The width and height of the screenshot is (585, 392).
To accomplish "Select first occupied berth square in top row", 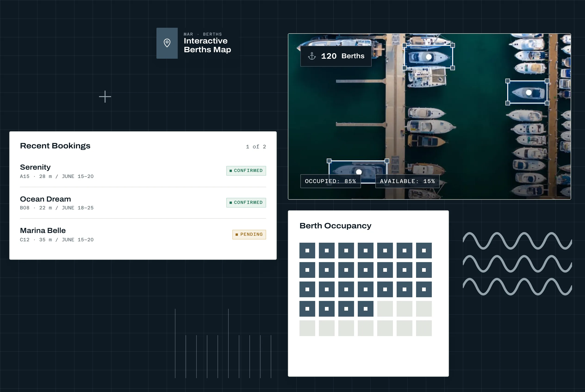I will 307,251.
